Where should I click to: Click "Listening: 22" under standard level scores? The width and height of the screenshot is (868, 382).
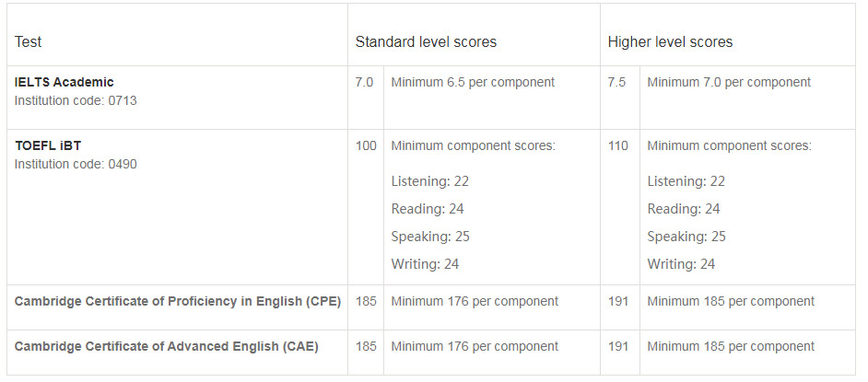click(x=430, y=181)
